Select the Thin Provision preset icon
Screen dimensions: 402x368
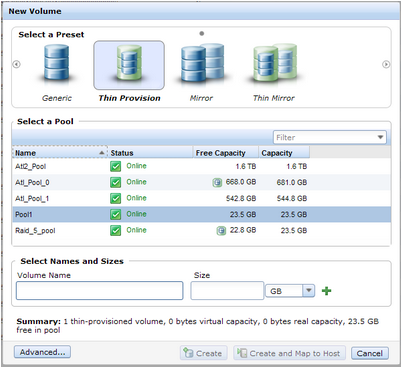(129, 65)
